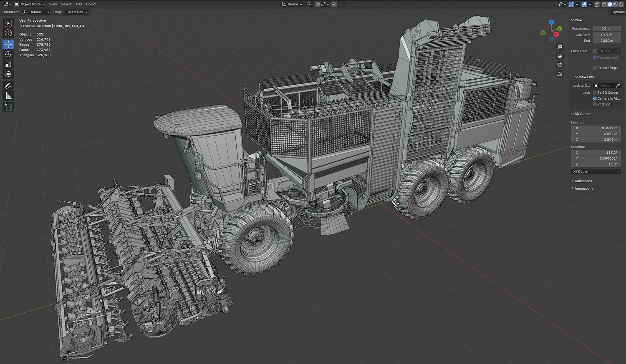Screen dimensions: 626x364
Task: Open the Drag Select Box dropdown
Action: click(76, 12)
